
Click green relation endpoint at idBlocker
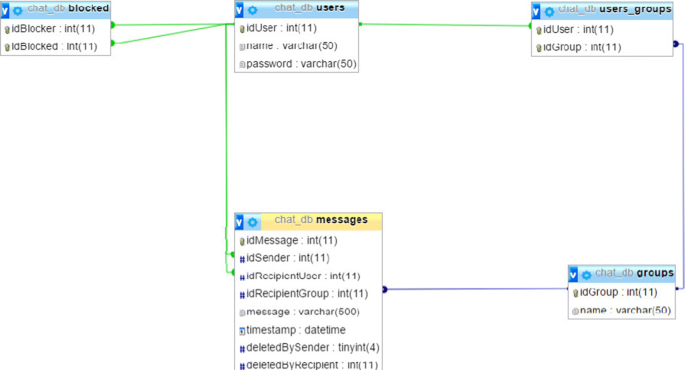pyautogui.click(x=113, y=25)
